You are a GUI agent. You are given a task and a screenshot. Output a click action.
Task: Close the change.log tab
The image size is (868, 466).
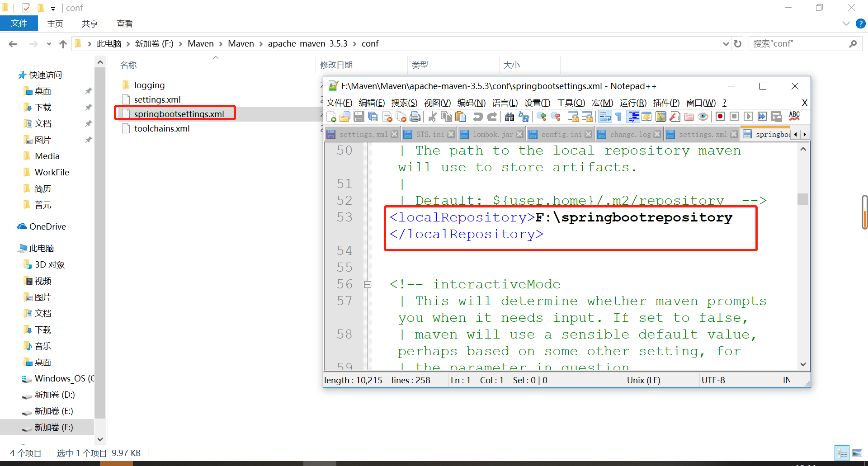click(657, 134)
